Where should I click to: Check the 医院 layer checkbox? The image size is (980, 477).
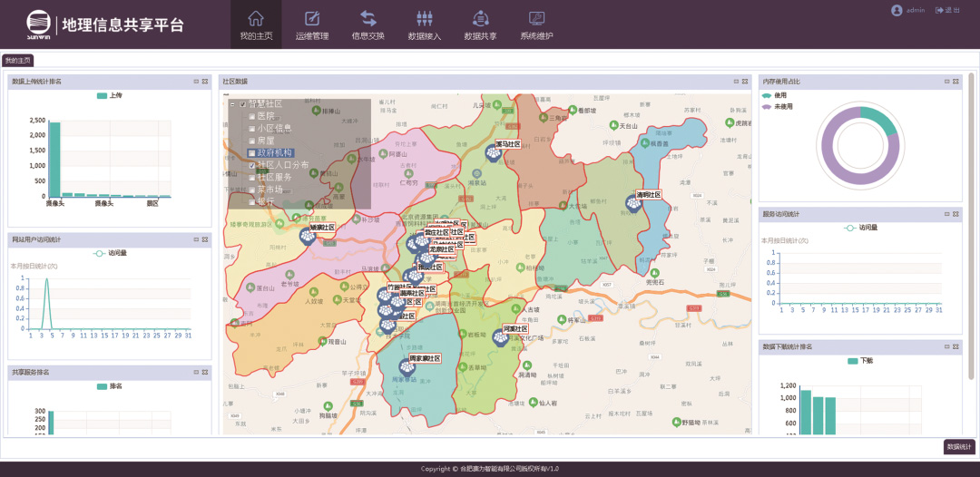(x=252, y=117)
